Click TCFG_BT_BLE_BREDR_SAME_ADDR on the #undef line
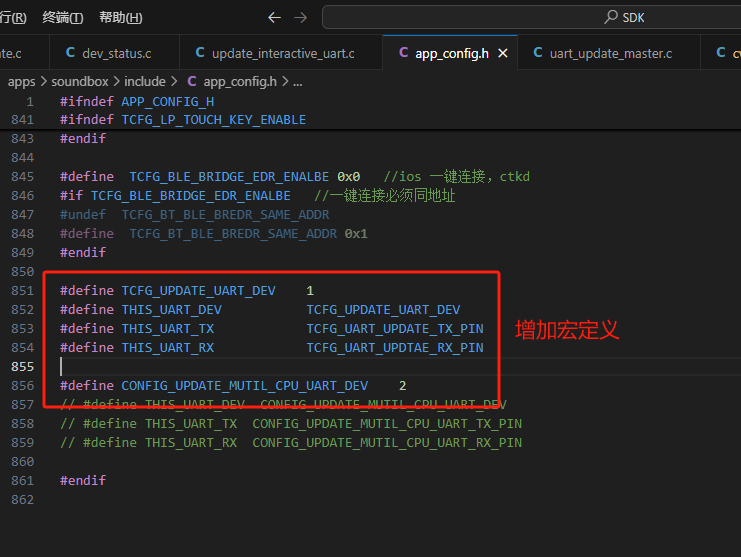This screenshot has width=741, height=557. pos(225,215)
